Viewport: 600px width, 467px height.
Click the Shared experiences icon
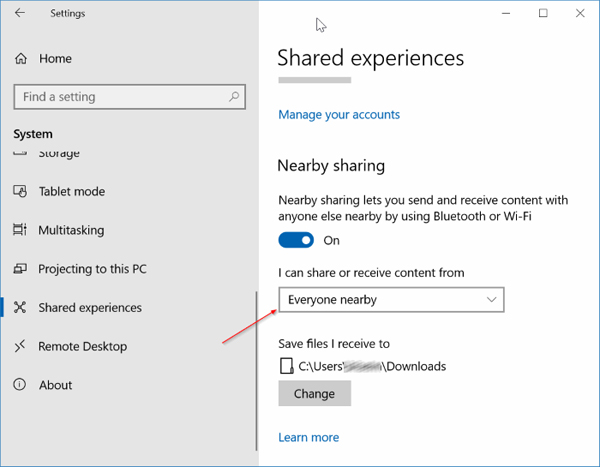pos(20,308)
